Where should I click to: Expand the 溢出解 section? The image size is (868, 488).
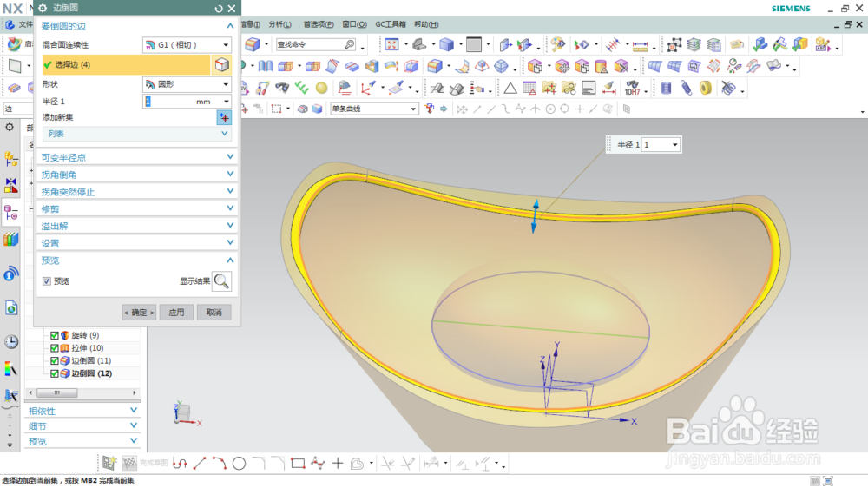click(136, 226)
